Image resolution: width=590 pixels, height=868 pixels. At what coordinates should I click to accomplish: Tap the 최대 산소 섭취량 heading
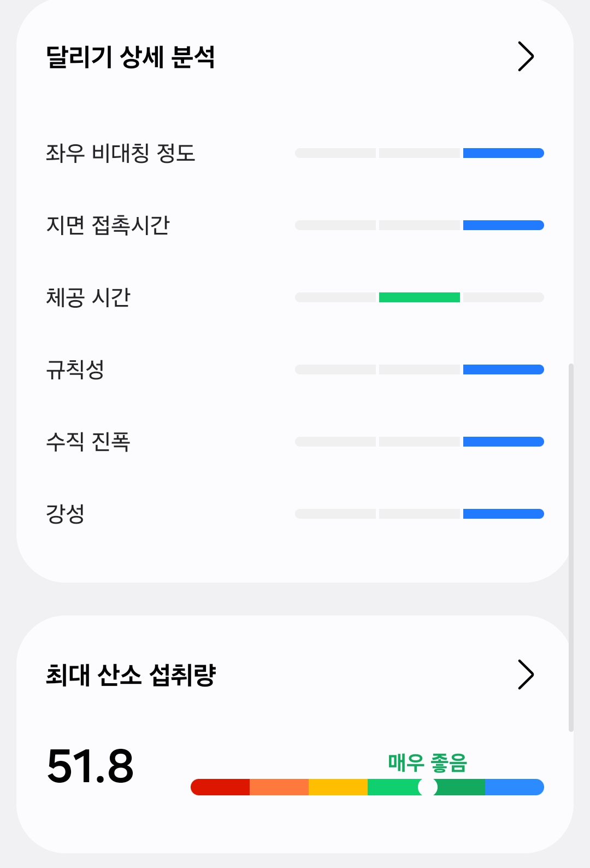pos(131,675)
